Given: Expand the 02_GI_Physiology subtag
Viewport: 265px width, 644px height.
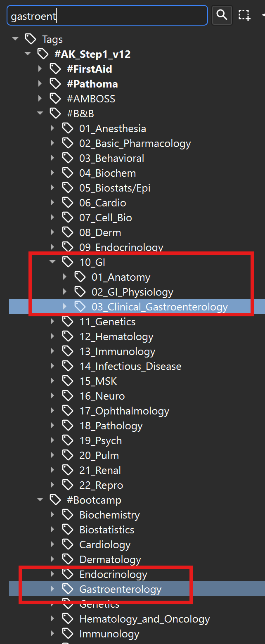Looking at the screenshot, I should click(65, 292).
